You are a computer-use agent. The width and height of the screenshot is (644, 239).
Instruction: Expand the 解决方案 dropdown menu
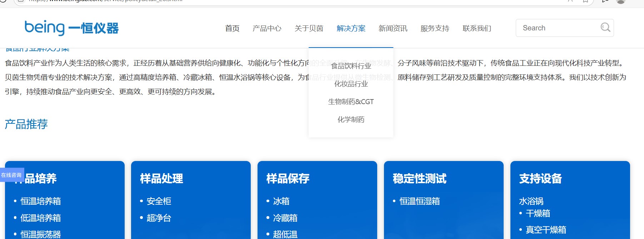[x=351, y=28]
